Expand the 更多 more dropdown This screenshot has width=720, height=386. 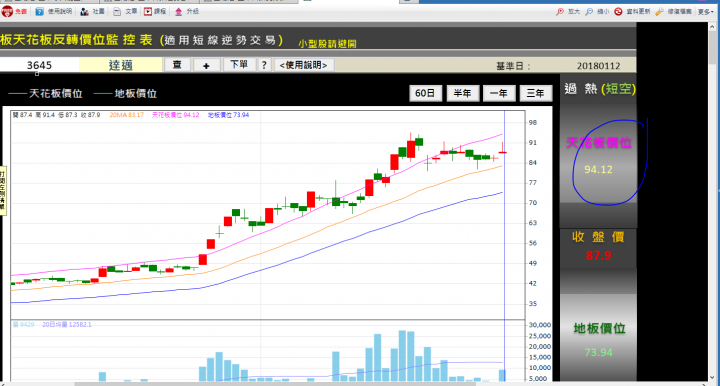pos(706,11)
